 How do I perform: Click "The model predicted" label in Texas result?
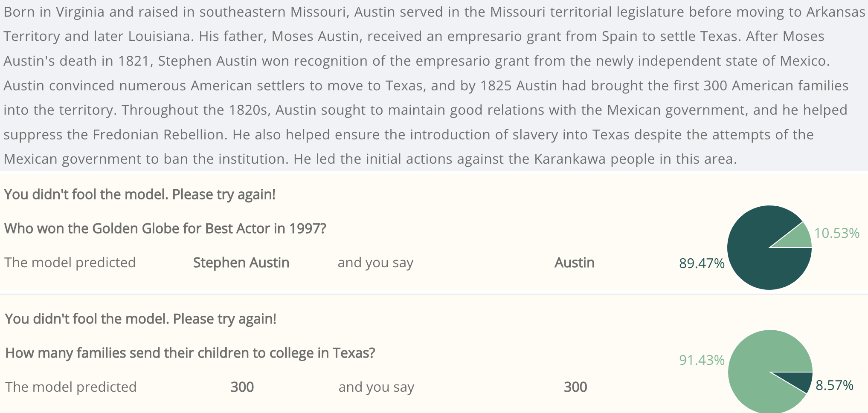pos(71,387)
